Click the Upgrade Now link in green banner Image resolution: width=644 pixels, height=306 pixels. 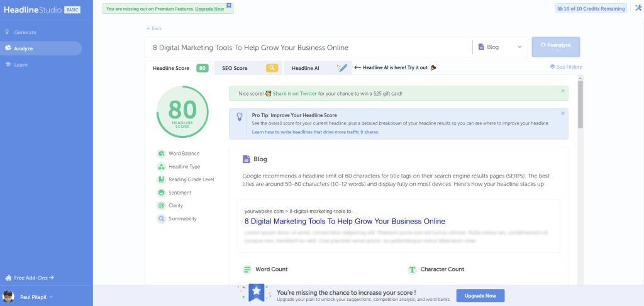209,9
